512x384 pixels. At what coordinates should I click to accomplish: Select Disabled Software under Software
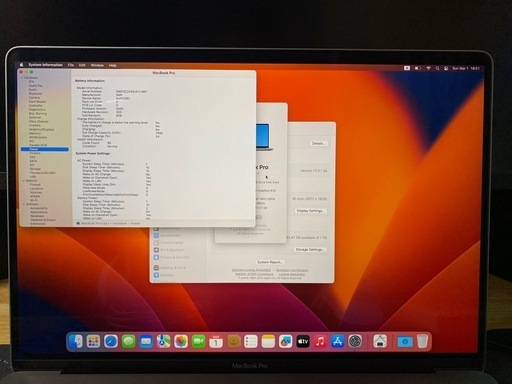coord(43,220)
